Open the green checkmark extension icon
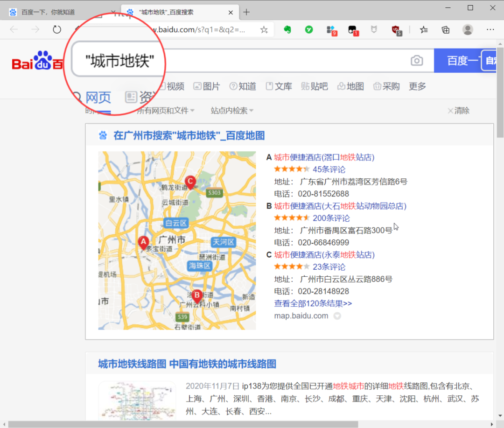 (309, 30)
